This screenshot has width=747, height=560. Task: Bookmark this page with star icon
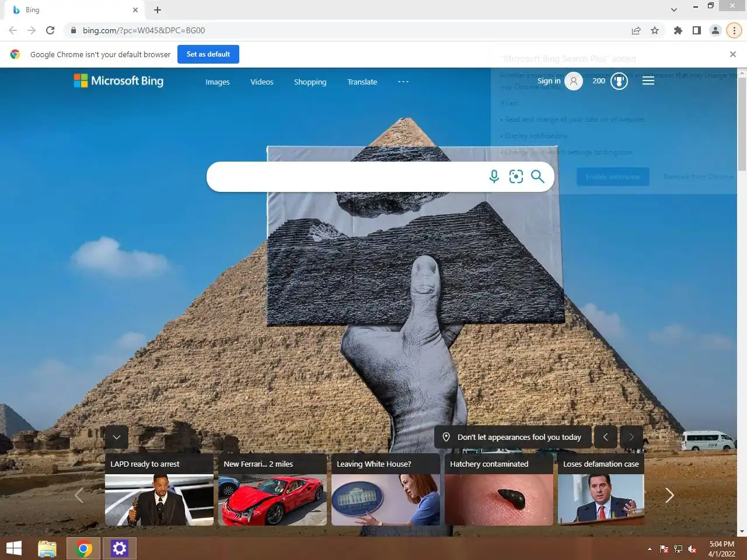655,30
